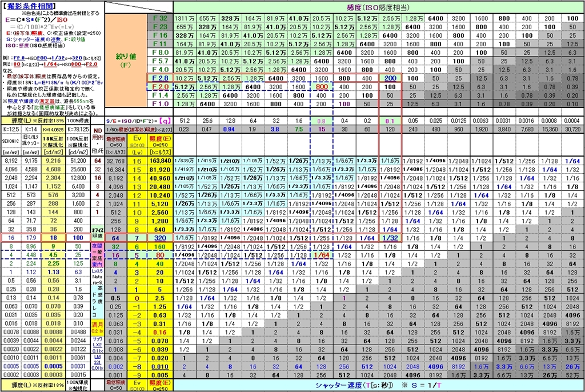Click the luminance cell 1,152
This screenshot has width=585, height=392.
[x=53, y=187]
